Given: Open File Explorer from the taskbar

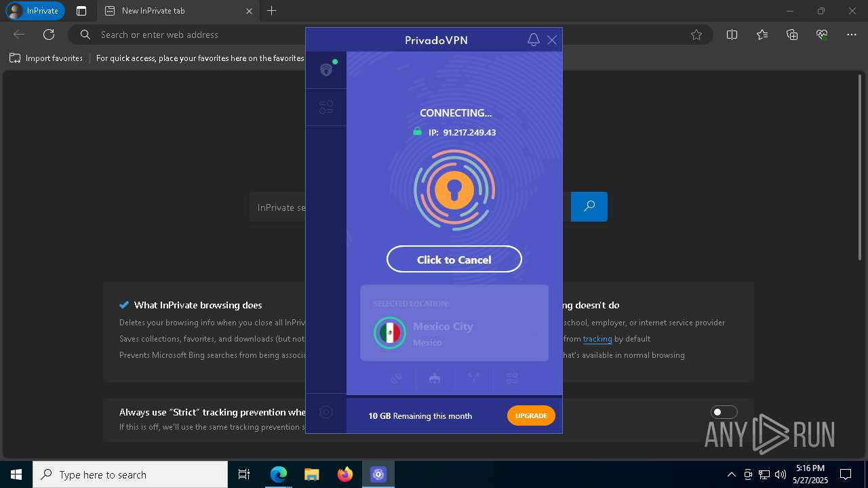Looking at the screenshot, I should coord(312,474).
